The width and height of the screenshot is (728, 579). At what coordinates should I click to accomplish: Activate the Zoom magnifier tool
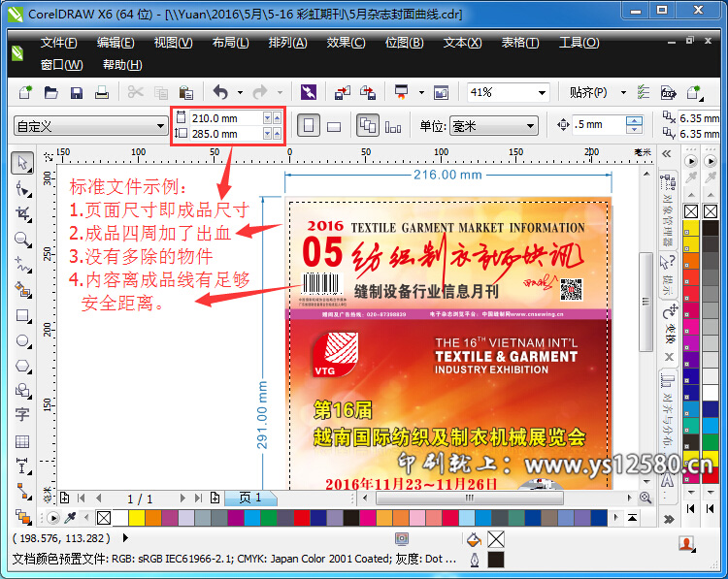[x=22, y=239]
